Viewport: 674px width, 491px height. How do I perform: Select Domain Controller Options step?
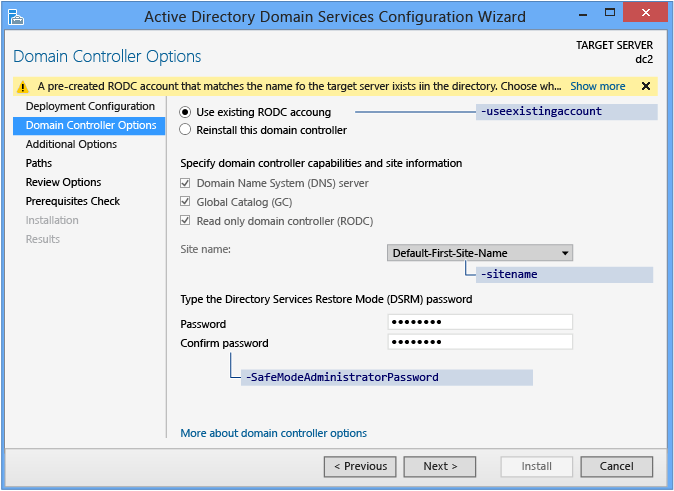89,126
